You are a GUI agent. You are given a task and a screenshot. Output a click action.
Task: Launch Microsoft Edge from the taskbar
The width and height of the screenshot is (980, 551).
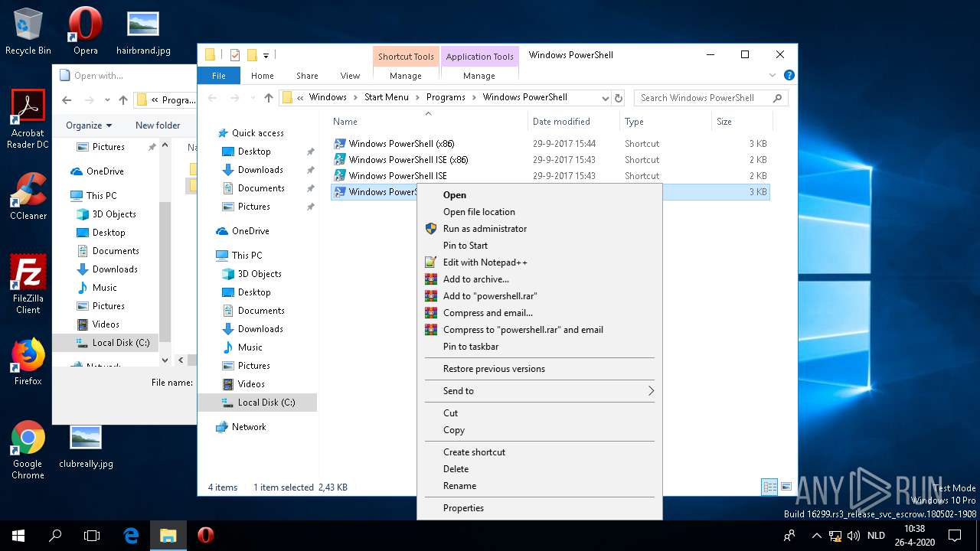(x=131, y=536)
